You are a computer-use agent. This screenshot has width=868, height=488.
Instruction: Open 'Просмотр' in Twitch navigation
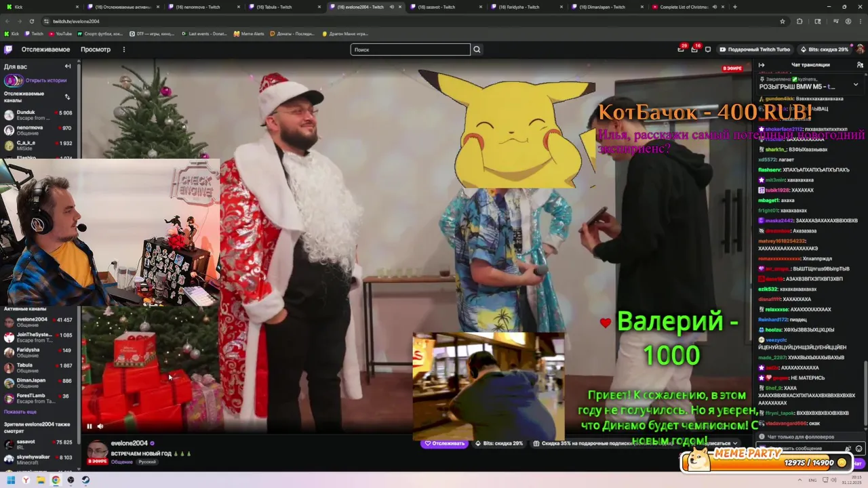96,49
